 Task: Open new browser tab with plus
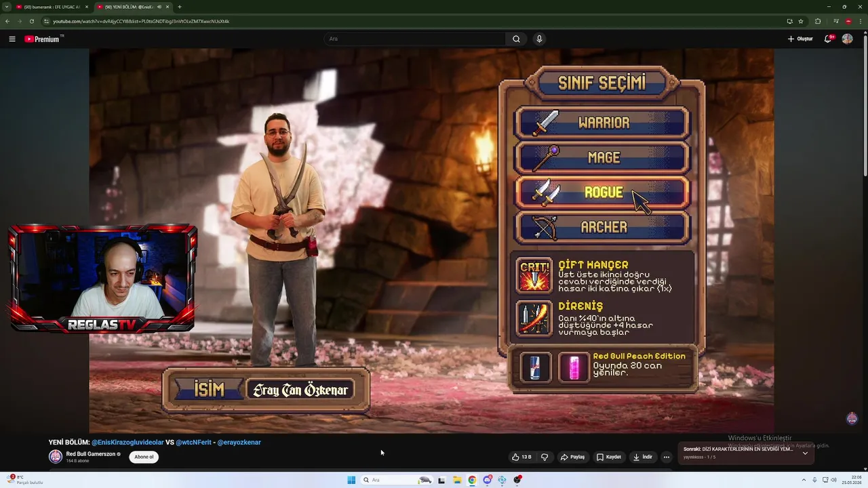point(179,7)
